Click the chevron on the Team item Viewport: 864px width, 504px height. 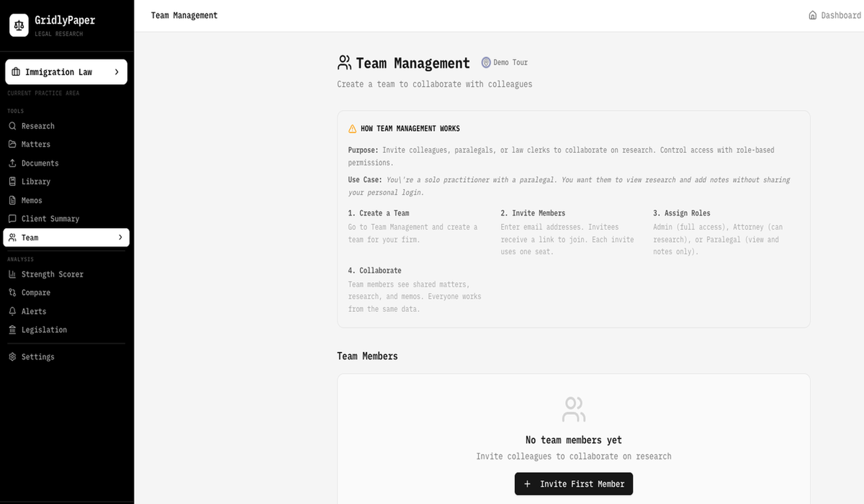pos(120,237)
